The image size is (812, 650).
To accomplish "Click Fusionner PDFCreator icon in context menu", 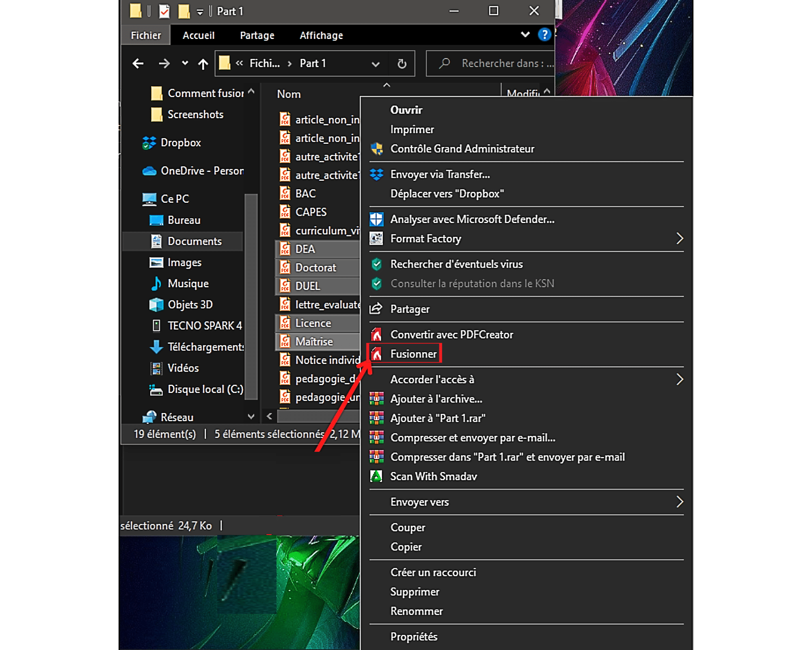I will (x=377, y=354).
